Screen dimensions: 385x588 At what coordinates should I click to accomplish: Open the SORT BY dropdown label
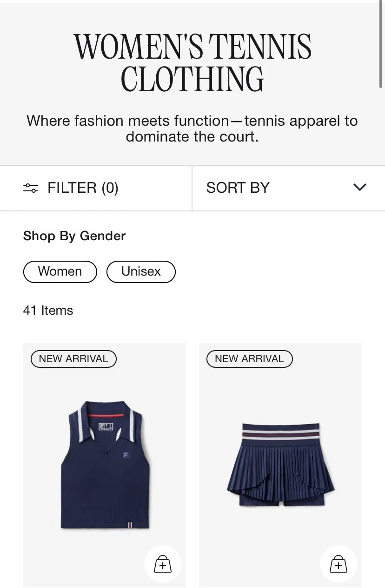pos(238,188)
